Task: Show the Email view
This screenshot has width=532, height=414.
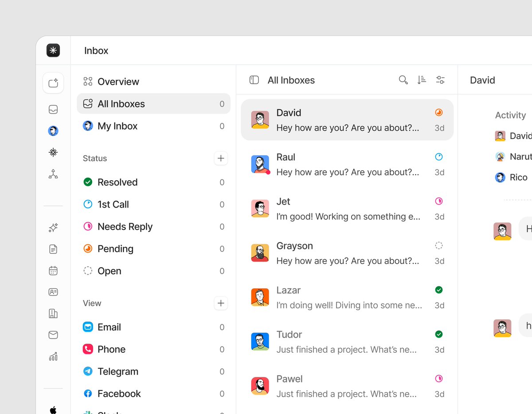Action: point(153,327)
